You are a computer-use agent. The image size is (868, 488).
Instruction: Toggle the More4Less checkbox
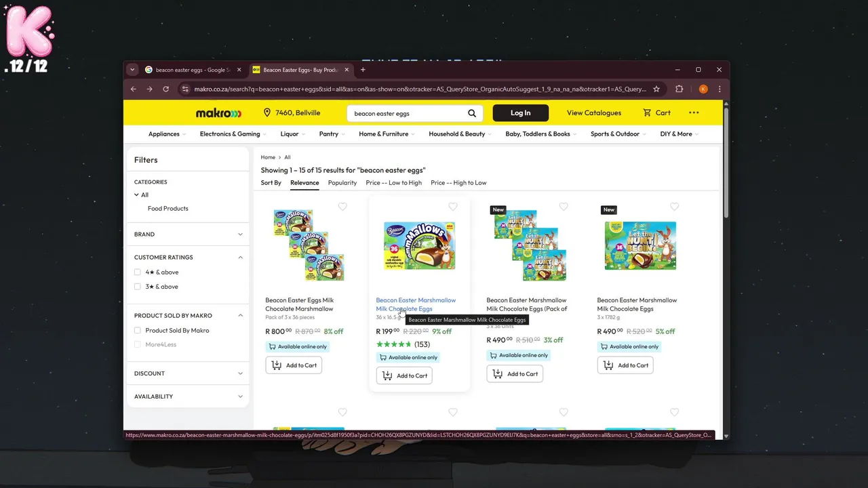138,344
